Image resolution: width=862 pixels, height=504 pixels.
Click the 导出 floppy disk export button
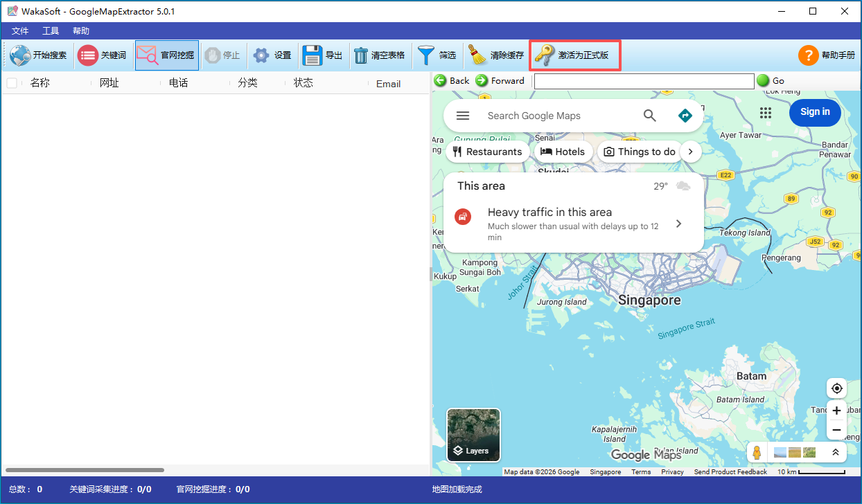pos(323,55)
